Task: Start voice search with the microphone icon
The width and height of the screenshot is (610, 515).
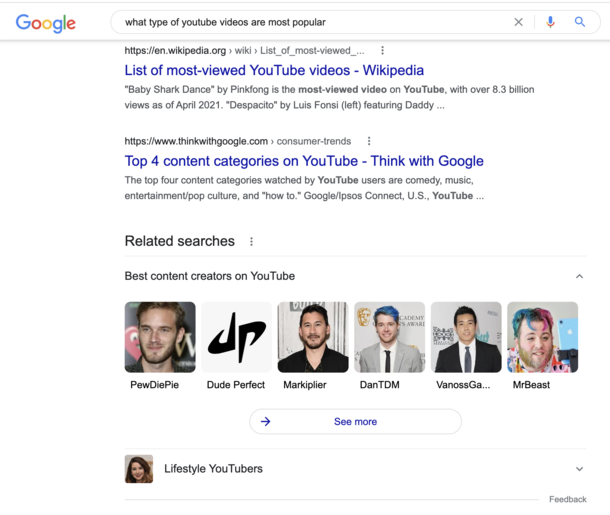Action: pos(550,22)
